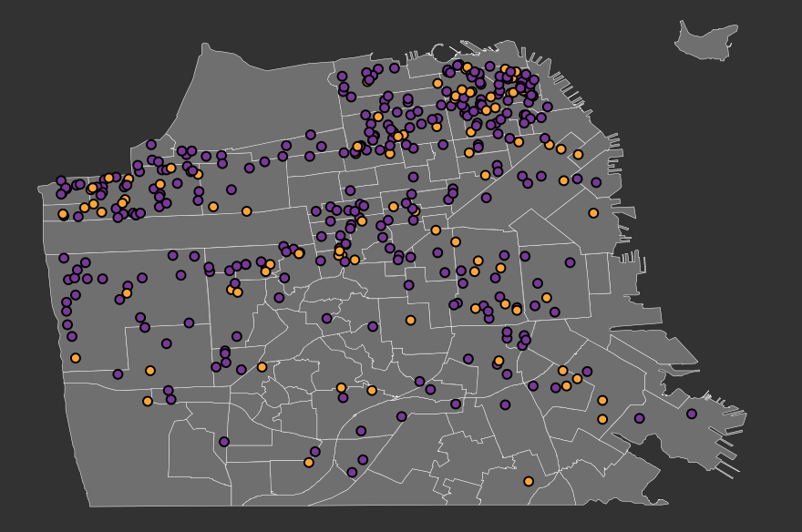Select the southernmost purple dot on the map
802x532 pixels.
tap(352, 472)
